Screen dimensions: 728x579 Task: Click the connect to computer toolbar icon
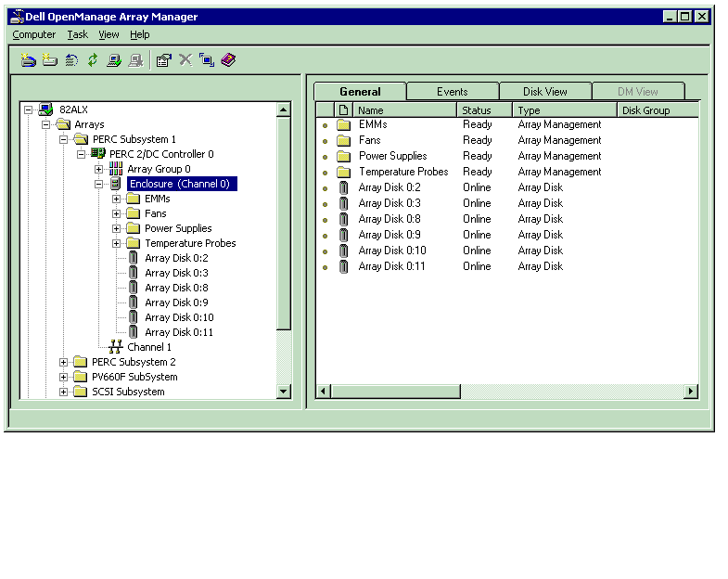pyautogui.click(x=114, y=60)
